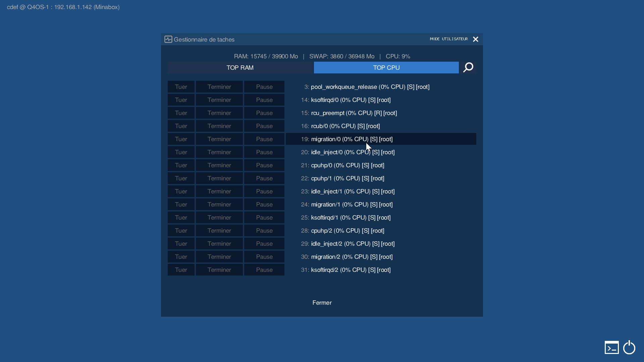Image resolution: width=644 pixels, height=362 pixels.
Task: Click Tuer for cpuhp/0
Action: pyautogui.click(x=181, y=165)
